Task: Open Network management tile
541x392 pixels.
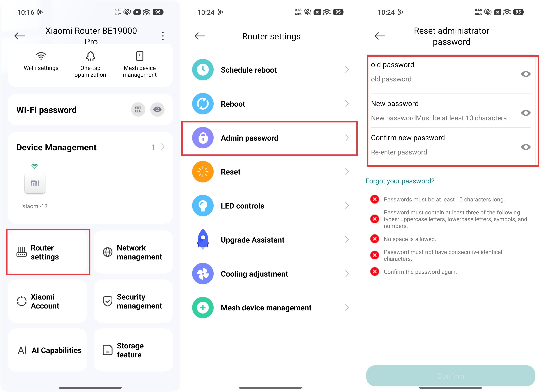Action: click(x=133, y=252)
